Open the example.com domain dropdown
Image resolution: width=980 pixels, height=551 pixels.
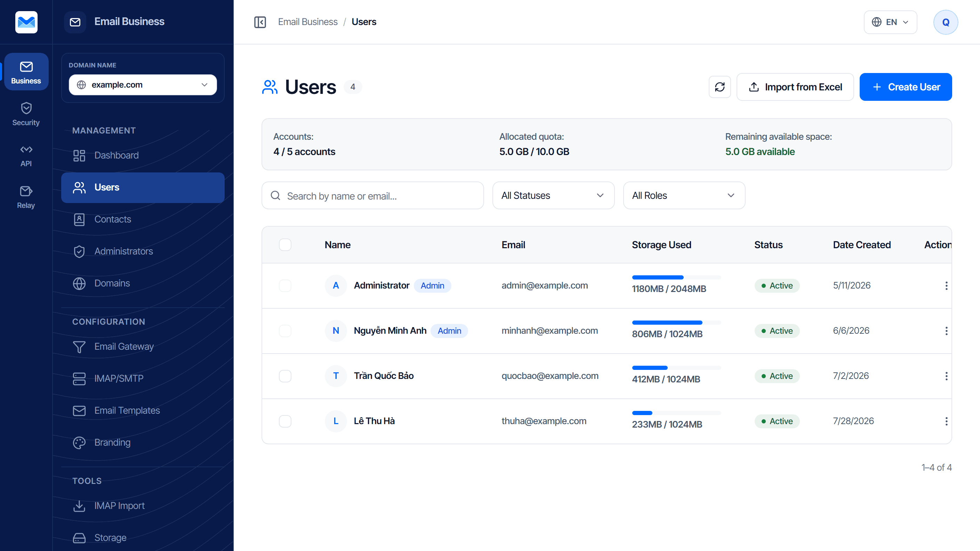(143, 85)
